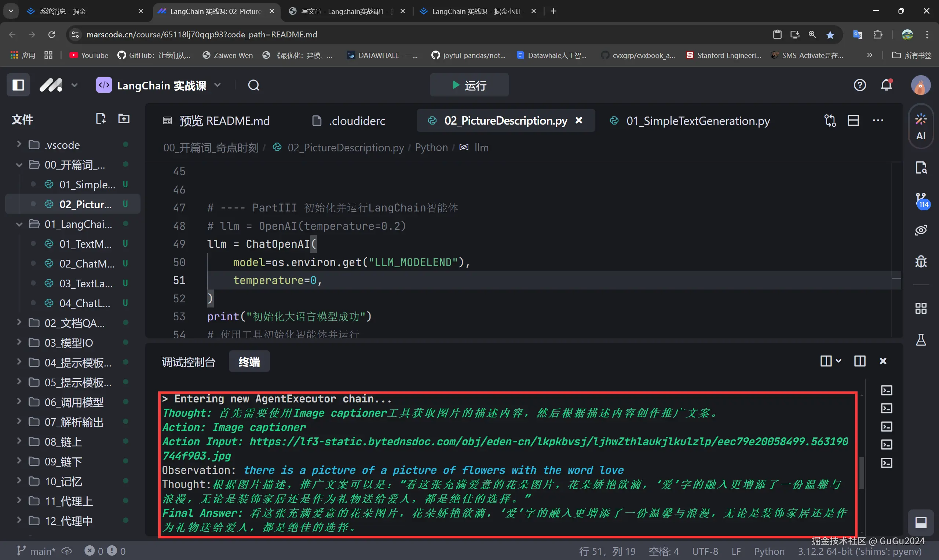Click the new file icon in file panel
The image size is (939, 560).
pyautogui.click(x=101, y=119)
